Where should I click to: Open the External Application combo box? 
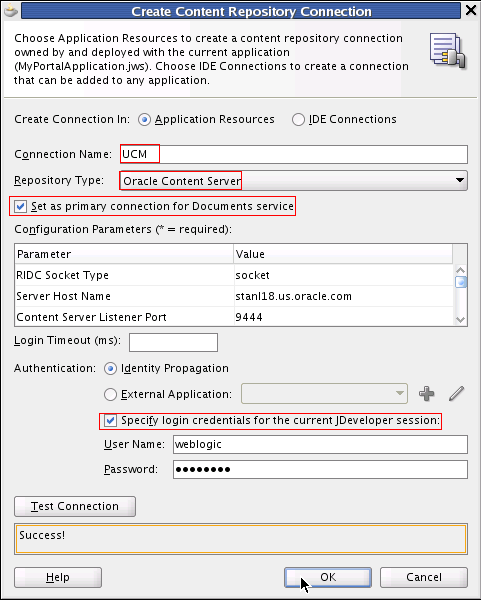pos(324,393)
